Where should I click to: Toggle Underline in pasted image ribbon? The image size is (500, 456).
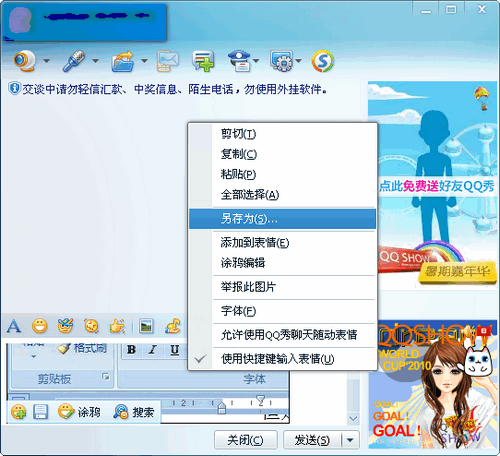[x=174, y=350]
